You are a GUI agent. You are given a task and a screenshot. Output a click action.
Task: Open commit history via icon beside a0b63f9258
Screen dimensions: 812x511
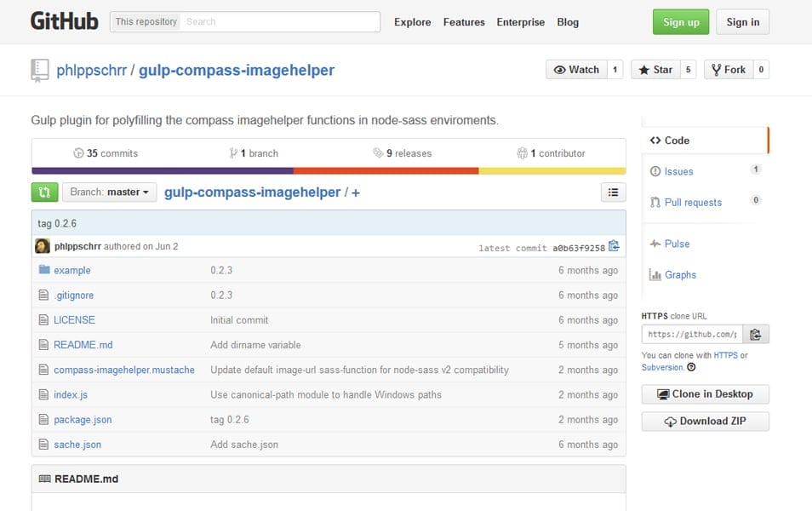tap(615, 246)
